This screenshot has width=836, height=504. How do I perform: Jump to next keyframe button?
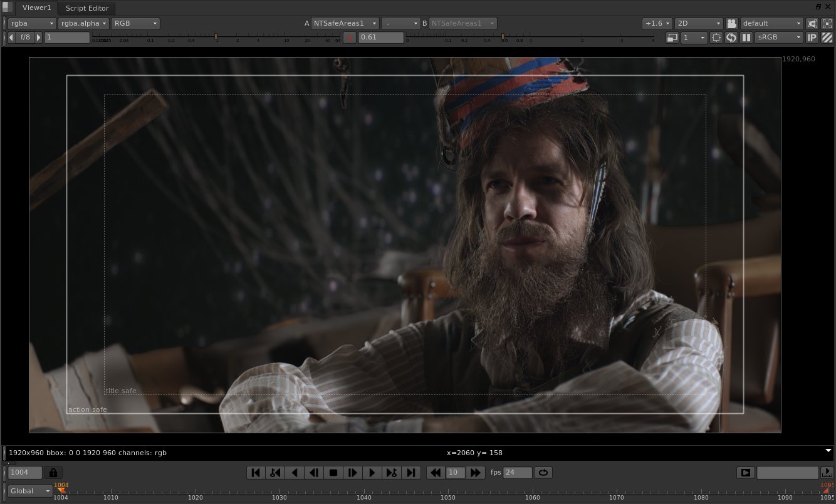click(x=392, y=473)
